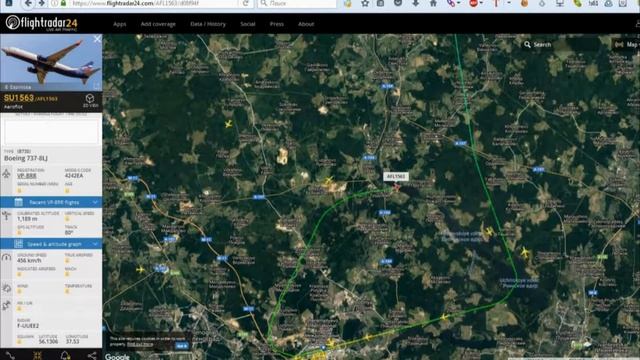Image resolution: width=640 pixels, height=360 pixels.
Task: Click the locked GPS altitude gold icon
Action: [19, 233]
